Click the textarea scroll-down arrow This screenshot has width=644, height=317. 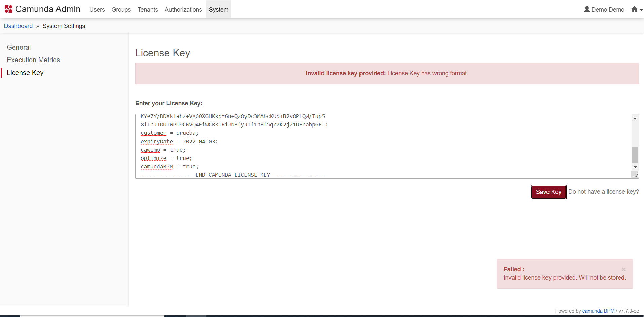(635, 167)
